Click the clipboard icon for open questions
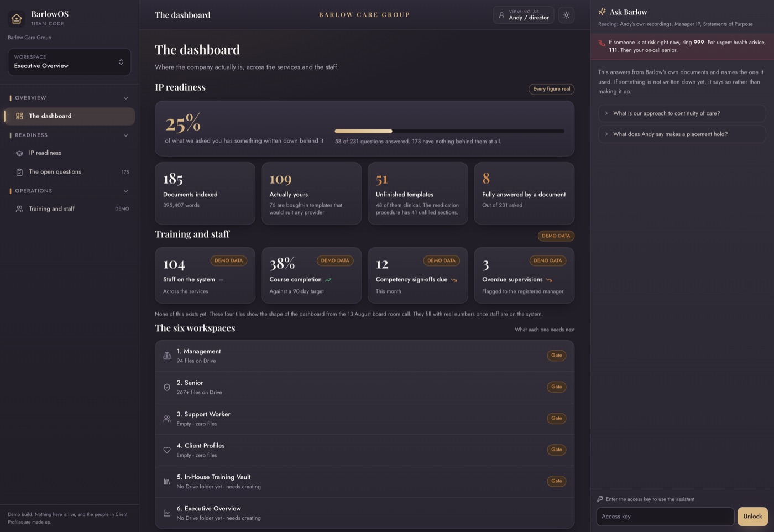Screen dimensions: 774x532 click(19, 172)
